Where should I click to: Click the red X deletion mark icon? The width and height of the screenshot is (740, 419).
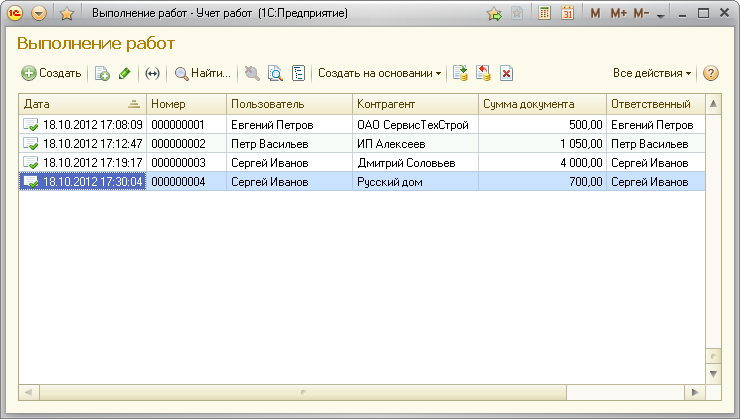(x=506, y=73)
